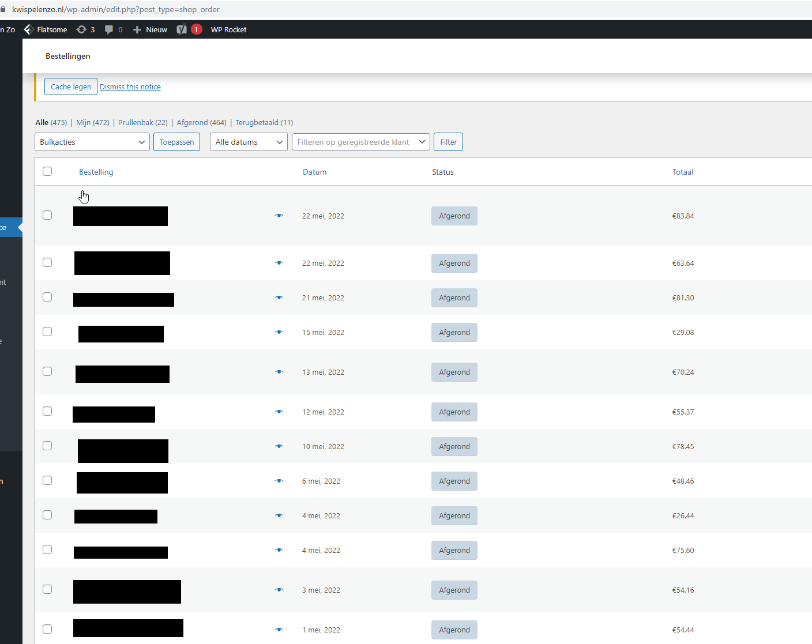Preview the 15 mei order via eye icon
The image size is (812, 644).
(x=279, y=332)
